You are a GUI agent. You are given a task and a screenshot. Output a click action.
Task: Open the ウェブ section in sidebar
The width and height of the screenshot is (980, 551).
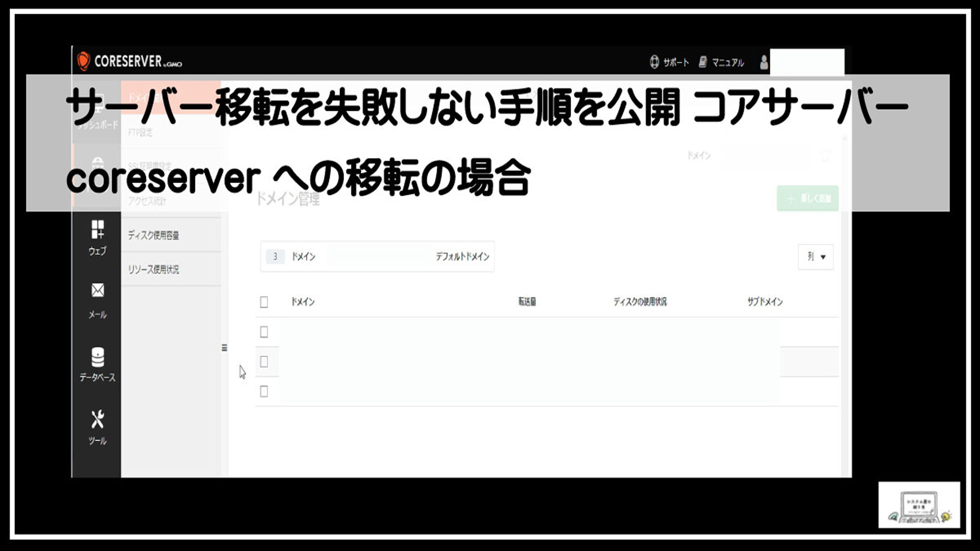tap(97, 238)
